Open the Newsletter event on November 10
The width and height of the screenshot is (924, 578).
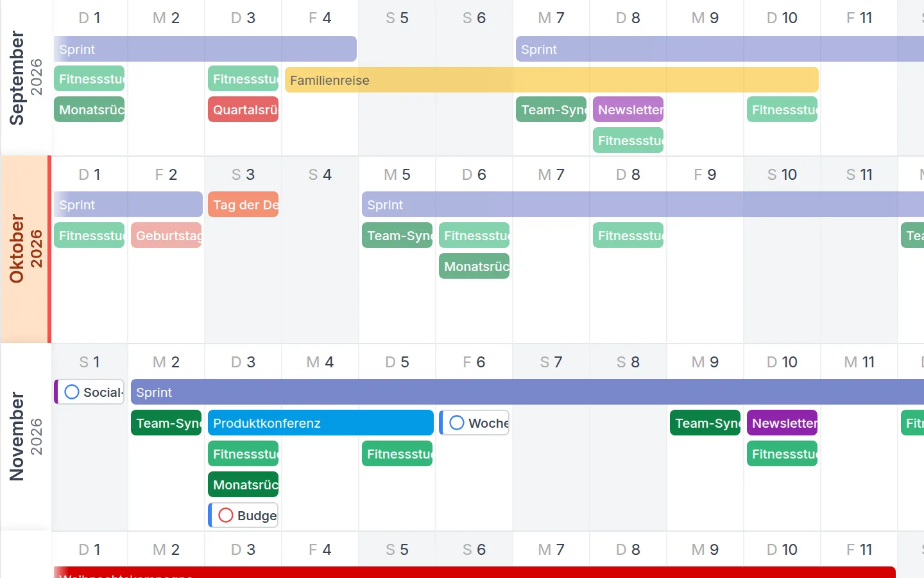pos(782,423)
